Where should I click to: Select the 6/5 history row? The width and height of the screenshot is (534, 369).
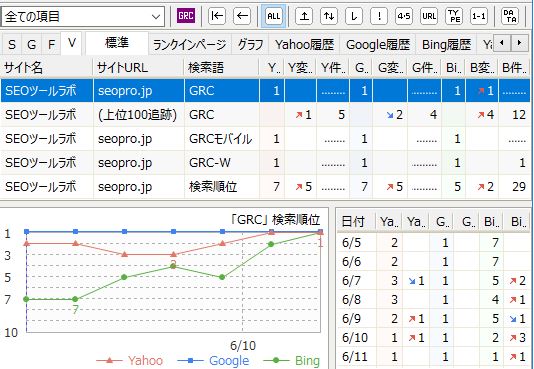(x=434, y=243)
